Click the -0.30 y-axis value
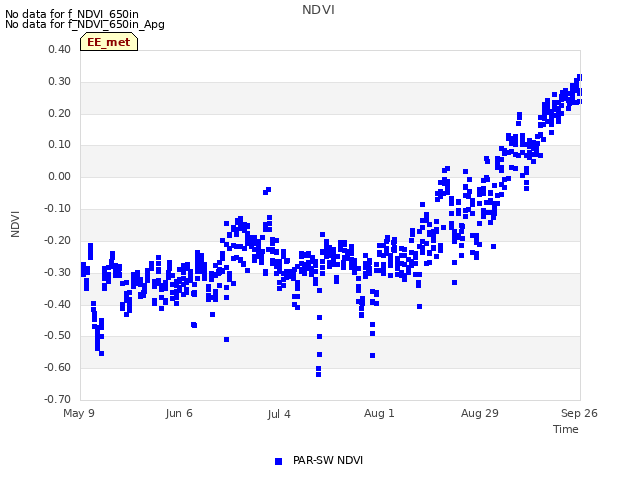 coord(58,272)
